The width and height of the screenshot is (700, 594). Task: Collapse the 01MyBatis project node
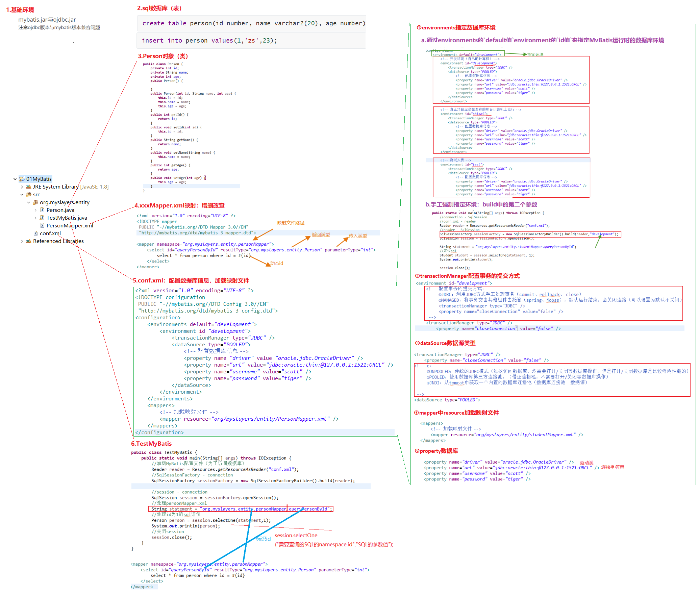(x=15, y=179)
